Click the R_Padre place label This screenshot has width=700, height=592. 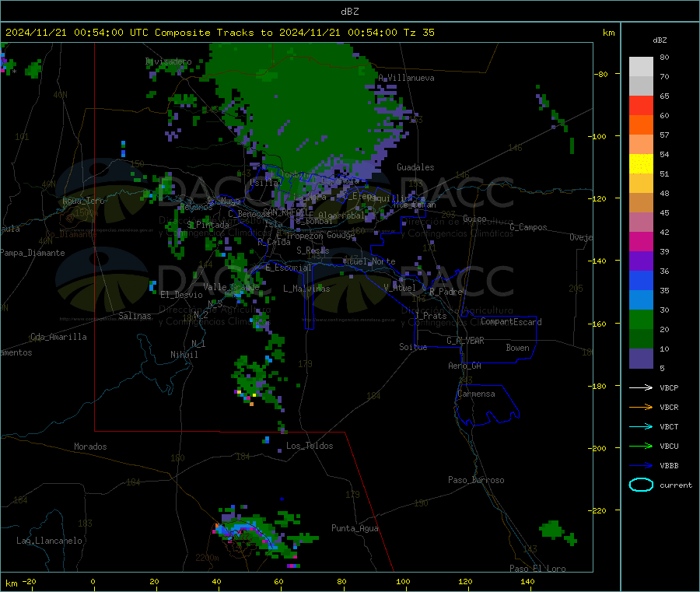tap(446, 292)
